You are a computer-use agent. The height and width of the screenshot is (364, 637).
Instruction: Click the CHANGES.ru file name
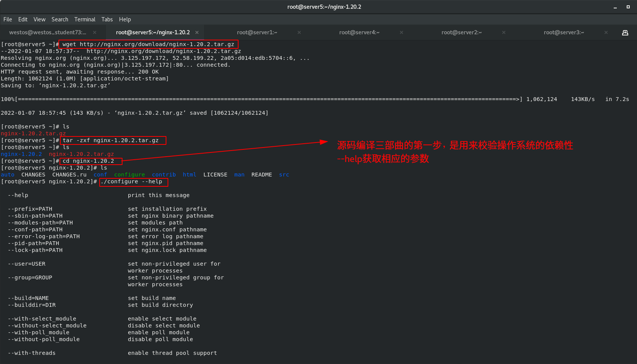click(69, 175)
